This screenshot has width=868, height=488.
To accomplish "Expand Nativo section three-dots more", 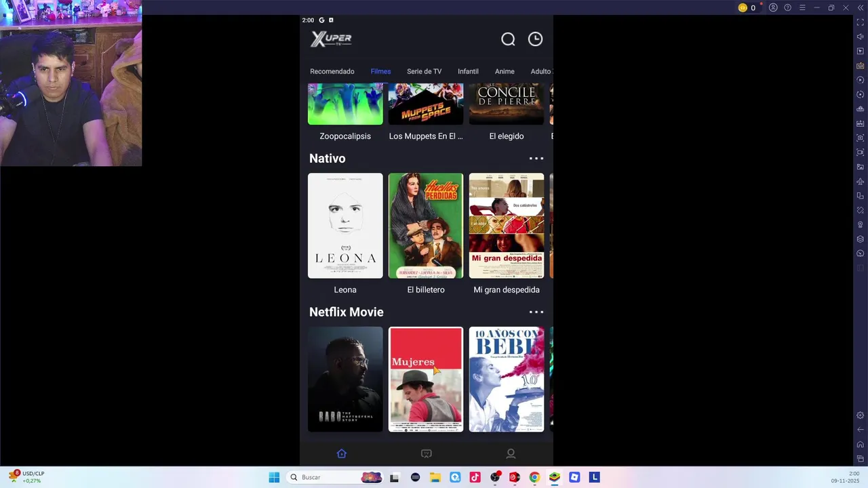I will 536,159.
